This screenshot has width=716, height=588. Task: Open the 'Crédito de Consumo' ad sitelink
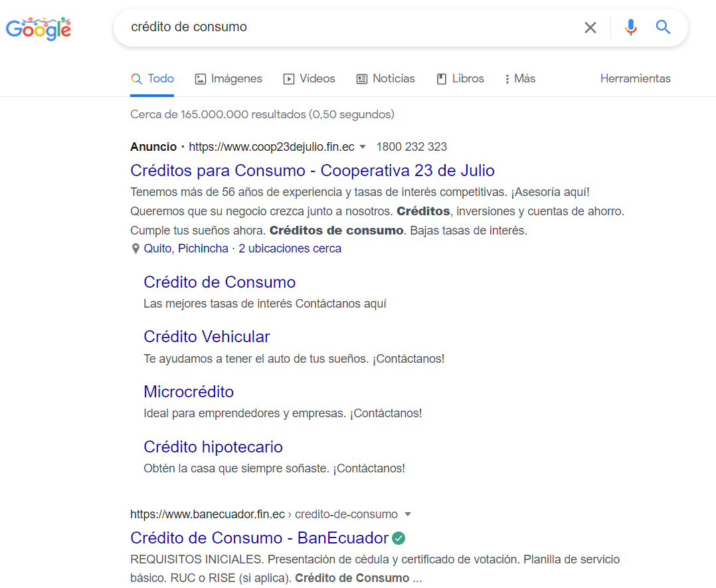click(x=220, y=282)
